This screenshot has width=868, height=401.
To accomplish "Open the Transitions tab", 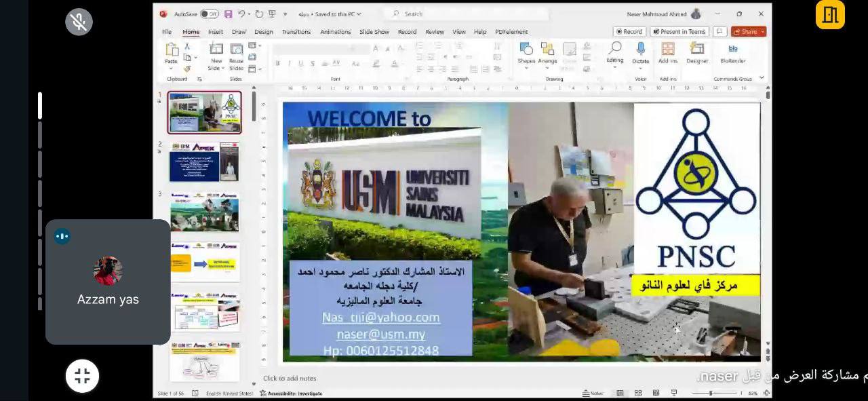I will click(x=296, y=32).
